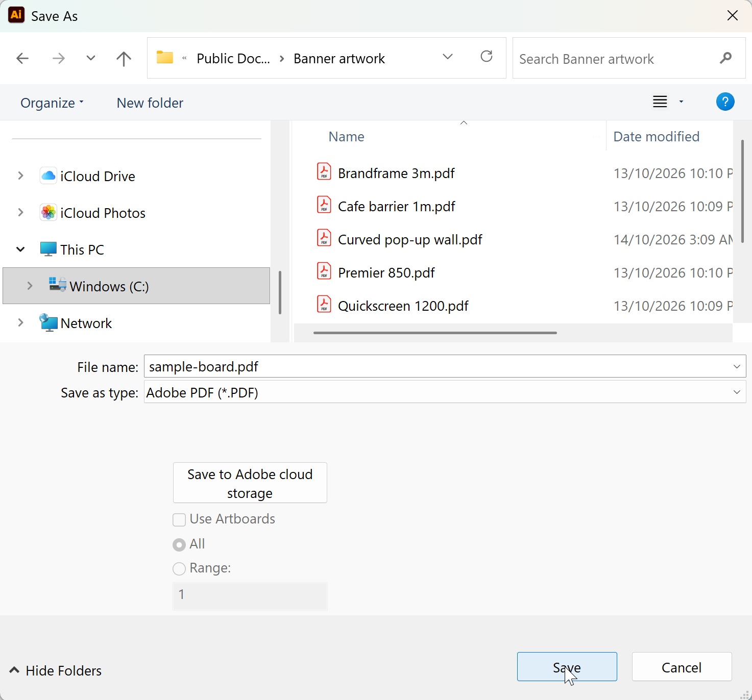752x700 pixels.
Task: Click the Premier 850.pdf file icon
Action: pos(324,271)
